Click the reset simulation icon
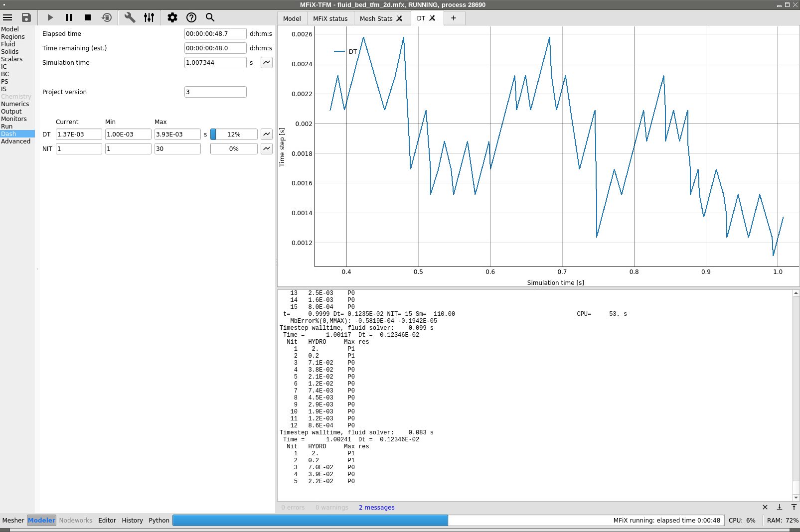 coord(107,17)
